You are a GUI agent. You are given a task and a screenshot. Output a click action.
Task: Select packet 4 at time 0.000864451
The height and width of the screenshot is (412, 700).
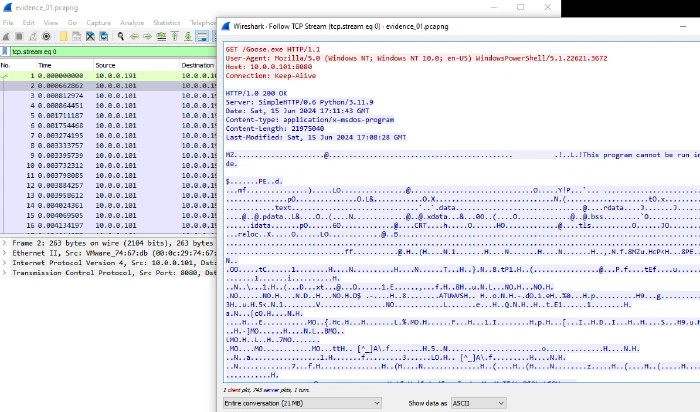pos(108,105)
